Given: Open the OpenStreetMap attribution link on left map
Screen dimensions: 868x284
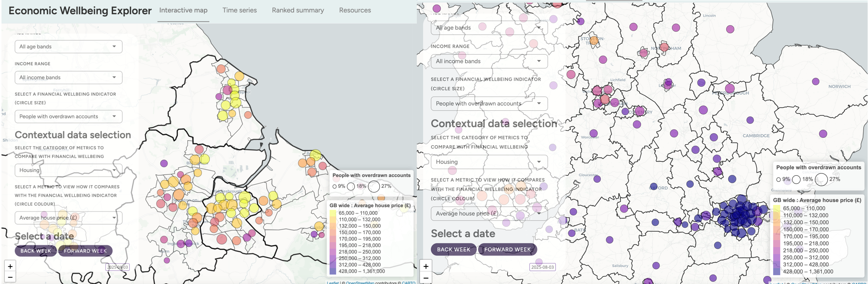Looking at the screenshot, I should click(360, 283).
